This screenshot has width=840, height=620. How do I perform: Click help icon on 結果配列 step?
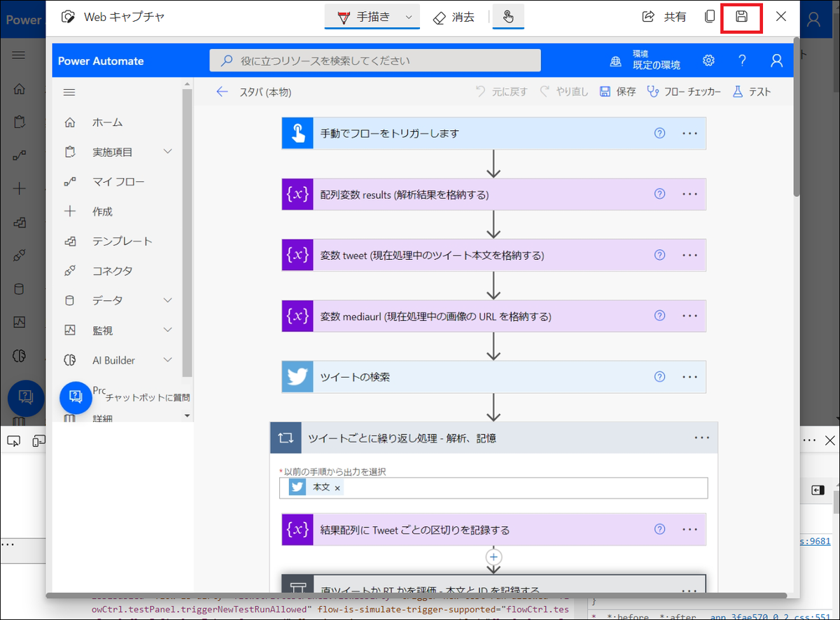tap(659, 530)
